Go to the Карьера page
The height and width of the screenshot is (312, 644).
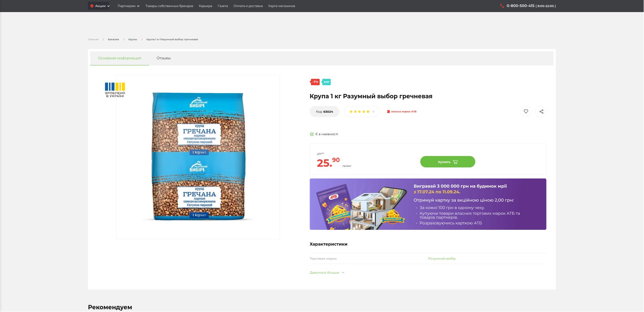coord(205,6)
